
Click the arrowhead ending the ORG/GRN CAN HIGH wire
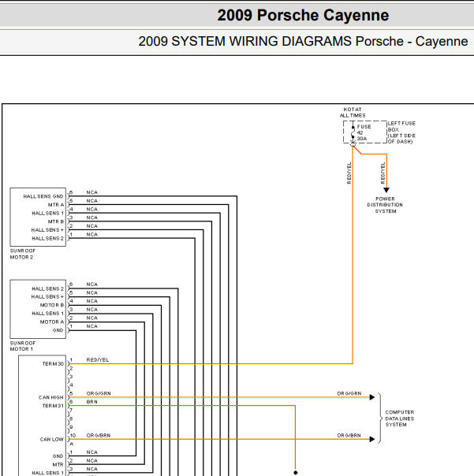(372, 397)
